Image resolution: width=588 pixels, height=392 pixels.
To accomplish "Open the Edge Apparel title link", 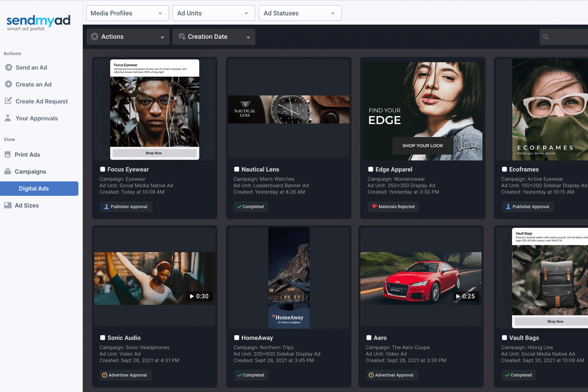I will pyautogui.click(x=394, y=169).
